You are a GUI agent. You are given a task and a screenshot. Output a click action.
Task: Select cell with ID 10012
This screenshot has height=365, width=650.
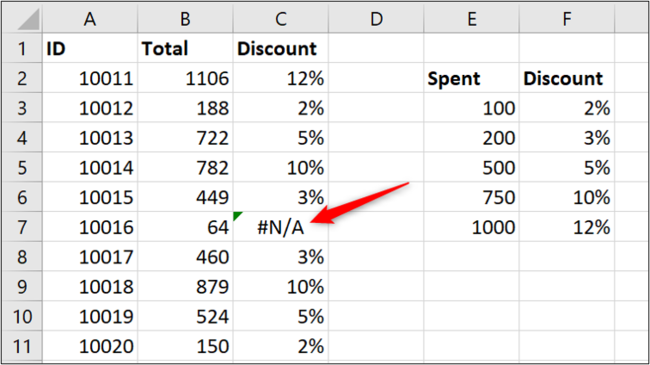pos(90,108)
